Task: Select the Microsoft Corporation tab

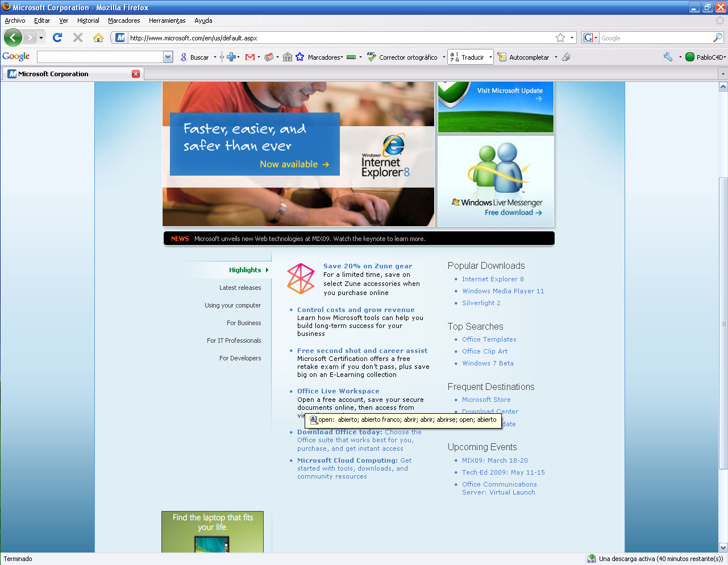Action: [x=74, y=74]
